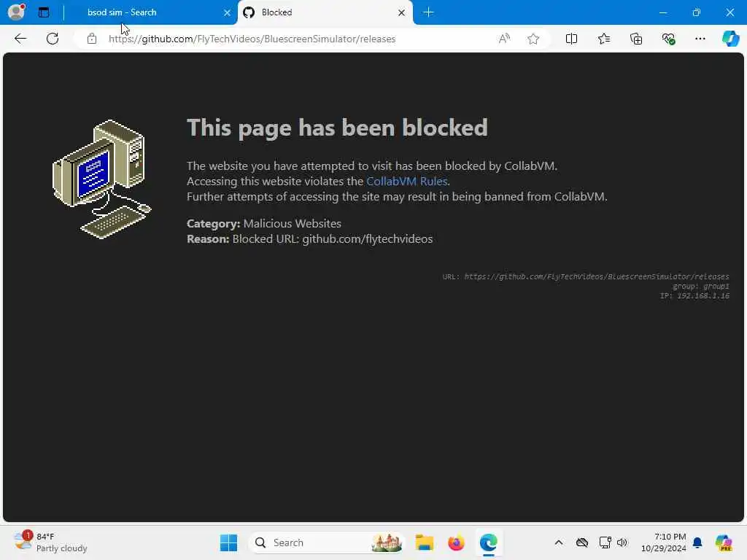Open the Windows Start menu
747x560 pixels.
point(228,542)
